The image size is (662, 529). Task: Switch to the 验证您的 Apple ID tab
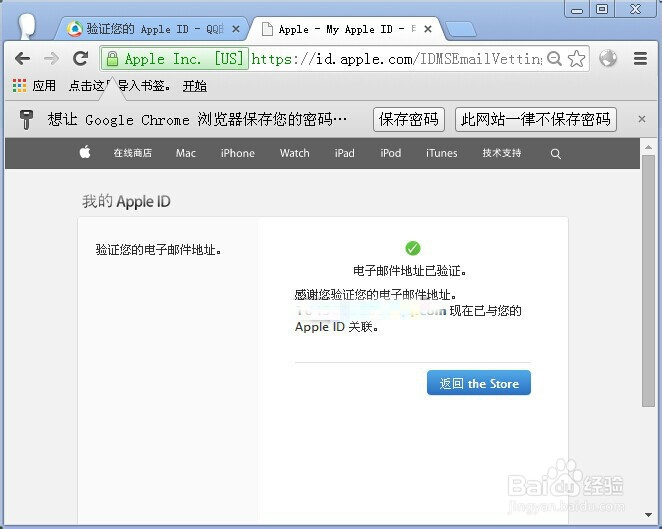tap(153, 29)
